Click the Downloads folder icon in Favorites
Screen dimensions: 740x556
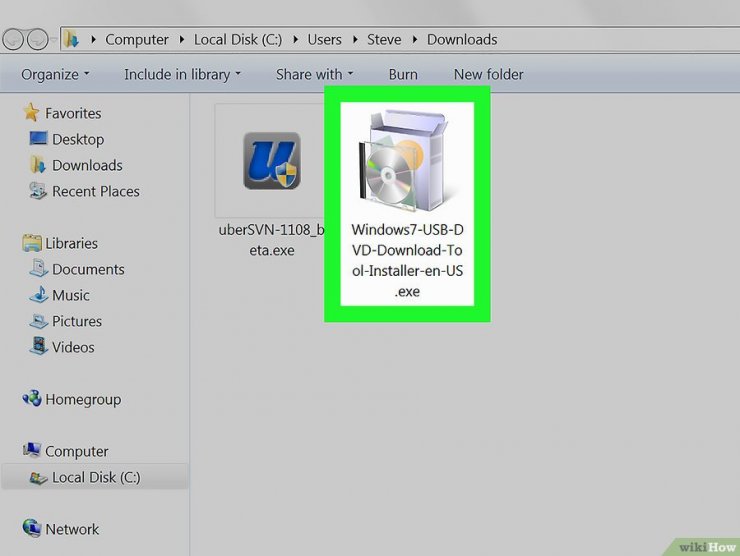38,165
